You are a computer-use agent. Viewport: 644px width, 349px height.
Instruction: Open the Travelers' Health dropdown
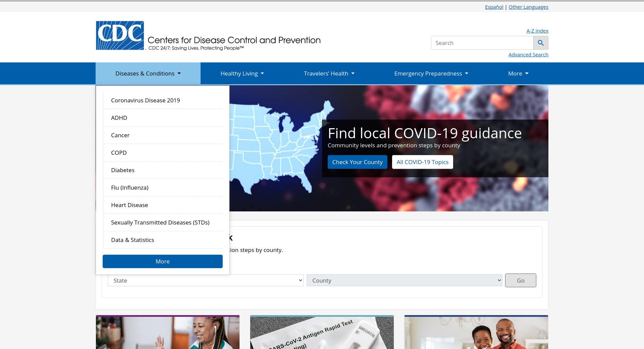pos(329,73)
